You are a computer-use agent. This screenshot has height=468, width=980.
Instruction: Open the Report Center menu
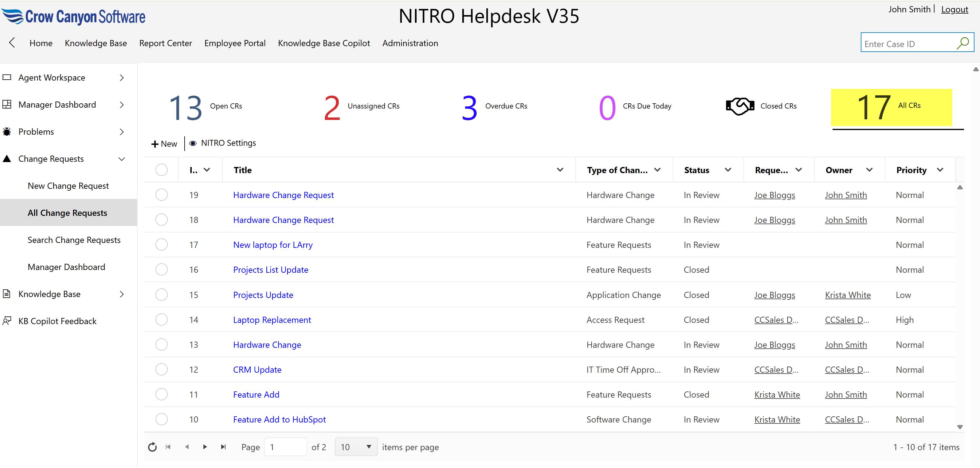[x=166, y=43]
